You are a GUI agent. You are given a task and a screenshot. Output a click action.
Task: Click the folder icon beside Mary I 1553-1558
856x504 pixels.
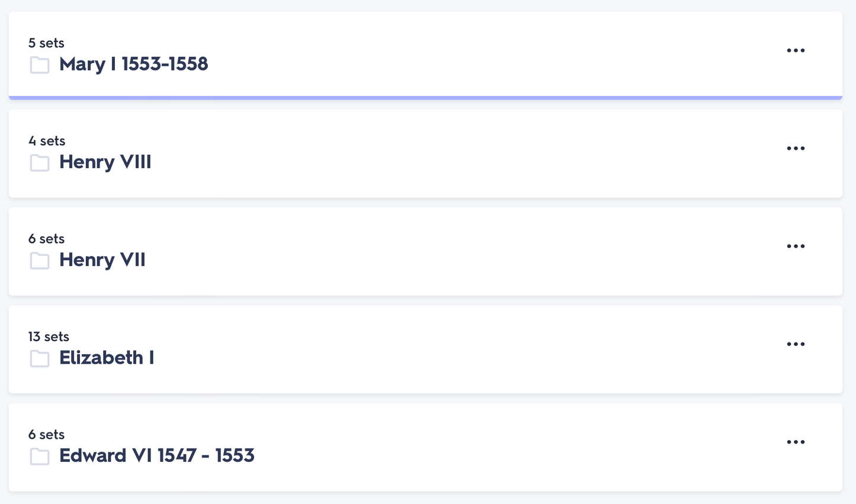40,65
